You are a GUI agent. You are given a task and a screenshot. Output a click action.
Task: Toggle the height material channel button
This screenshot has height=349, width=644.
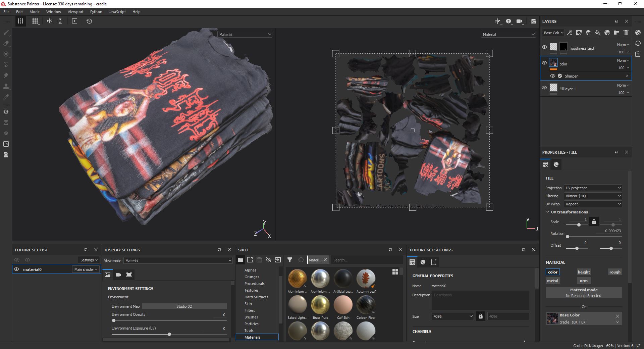click(584, 272)
